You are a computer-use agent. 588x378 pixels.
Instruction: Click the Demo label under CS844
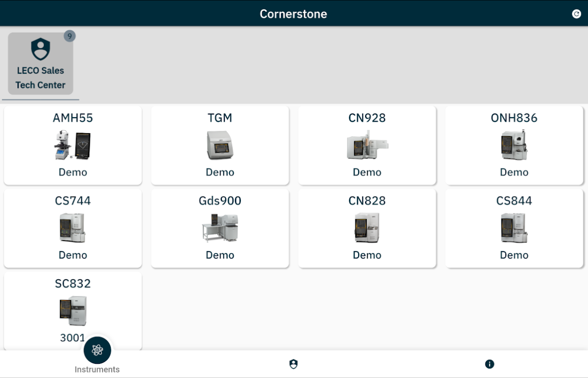(x=514, y=255)
